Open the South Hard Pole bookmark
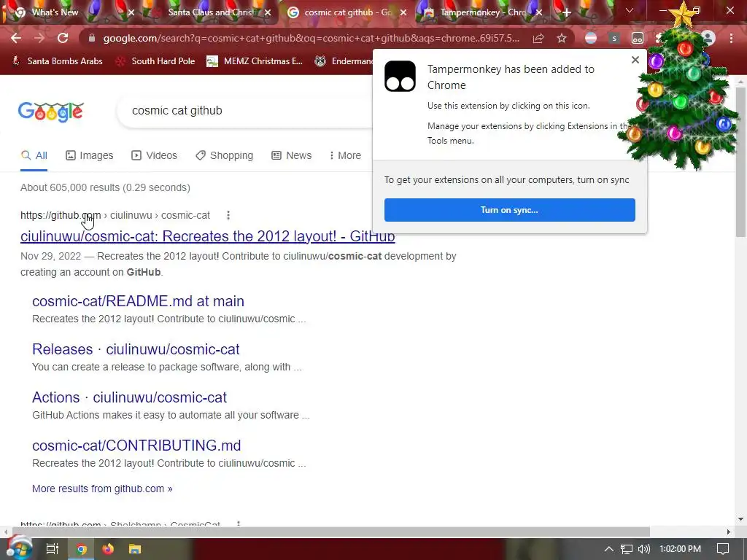Image resolution: width=747 pixels, height=560 pixels. coord(155,61)
